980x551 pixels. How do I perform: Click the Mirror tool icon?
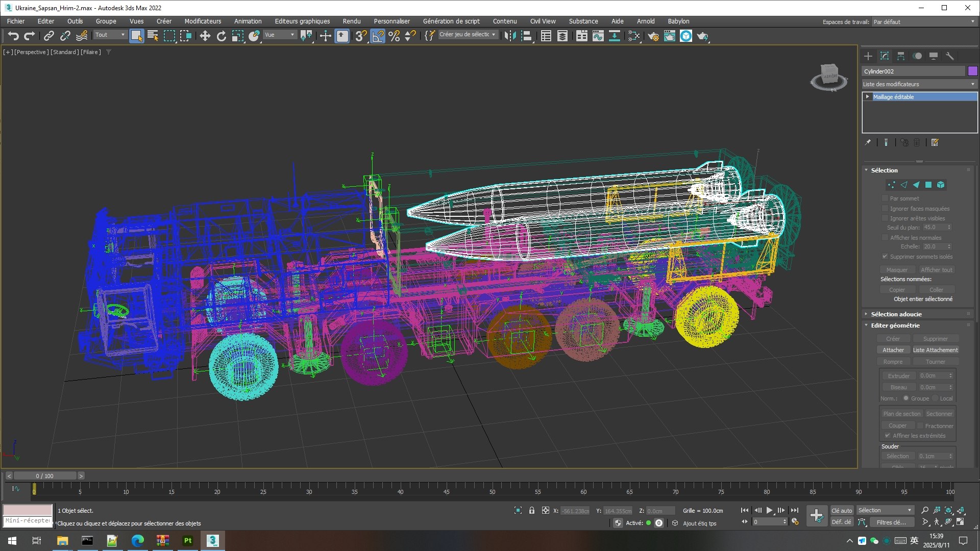(x=510, y=36)
